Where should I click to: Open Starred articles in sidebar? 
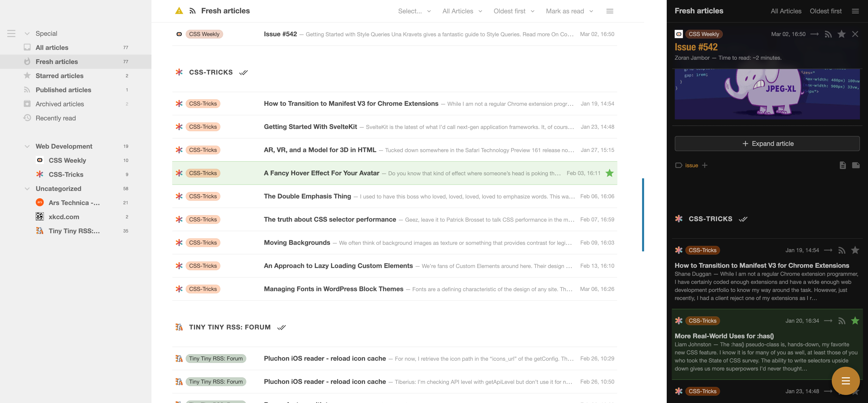pos(60,76)
